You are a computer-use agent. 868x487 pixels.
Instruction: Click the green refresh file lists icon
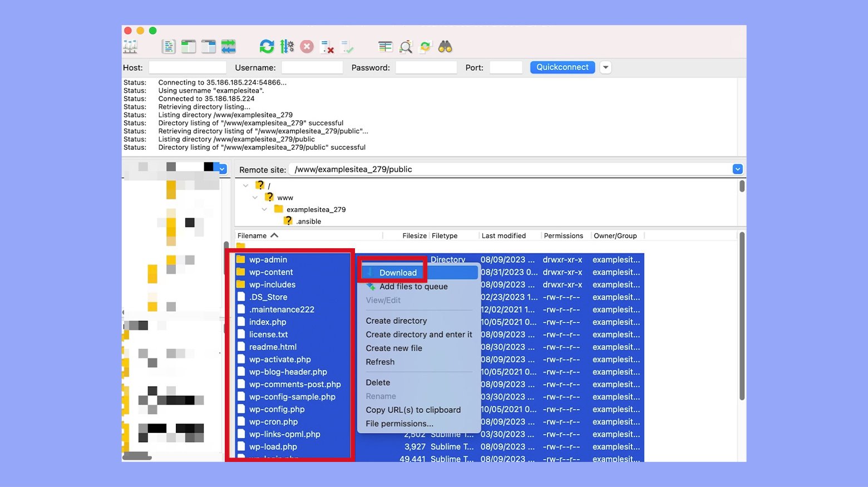(x=267, y=47)
